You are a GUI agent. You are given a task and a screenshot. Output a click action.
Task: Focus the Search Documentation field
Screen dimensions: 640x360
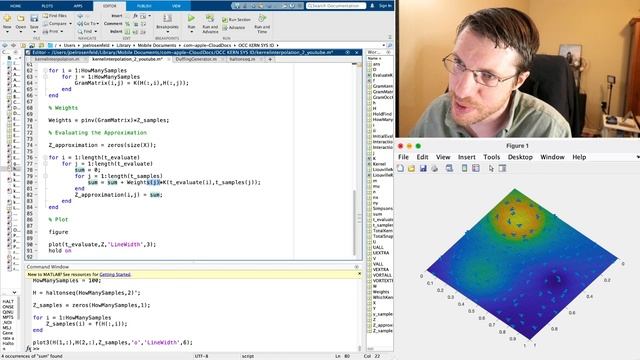click(x=336, y=6)
